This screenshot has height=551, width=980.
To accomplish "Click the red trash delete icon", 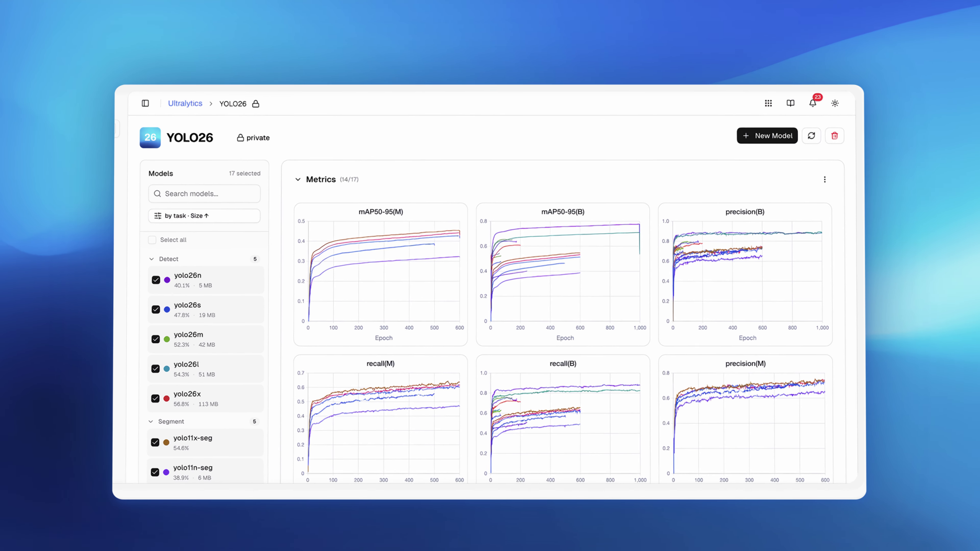I will tap(835, 136).
